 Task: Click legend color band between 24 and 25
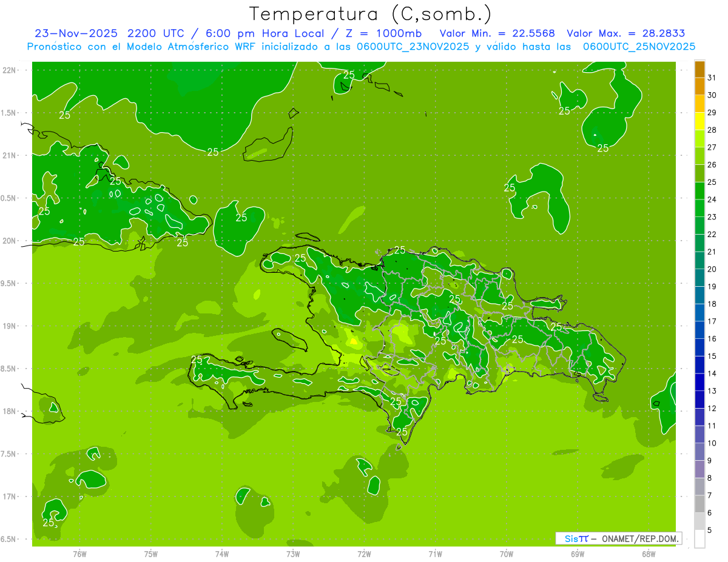(x=699, y=191)
